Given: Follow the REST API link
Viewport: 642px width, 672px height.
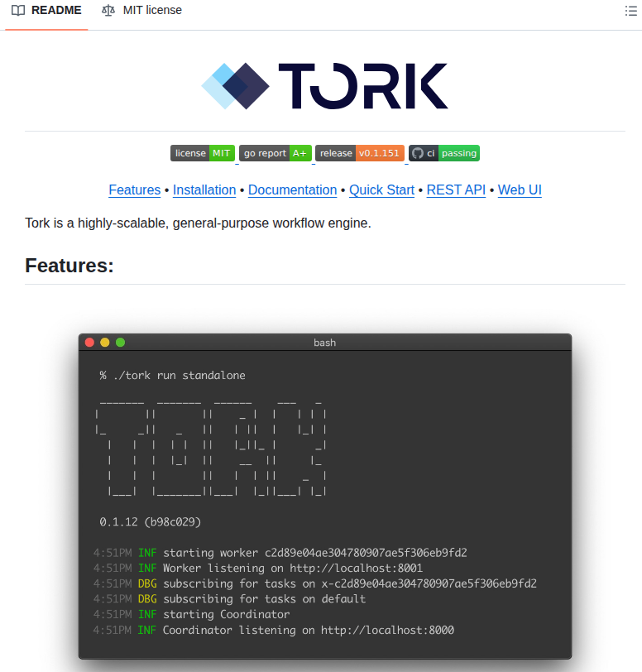Looking at the screenshot, I should 456,190.
